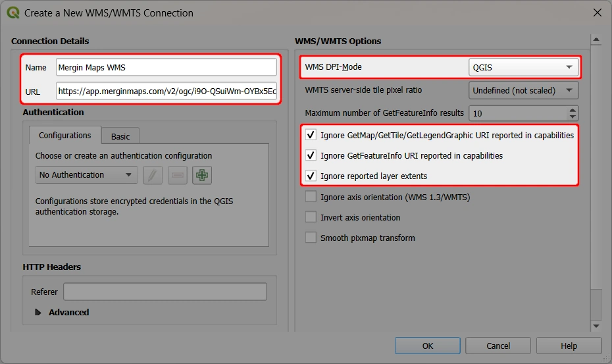This screenshot has width=612, height=364.
Task: Open the No Authentication dropdown
Action: tap(86, 174)
